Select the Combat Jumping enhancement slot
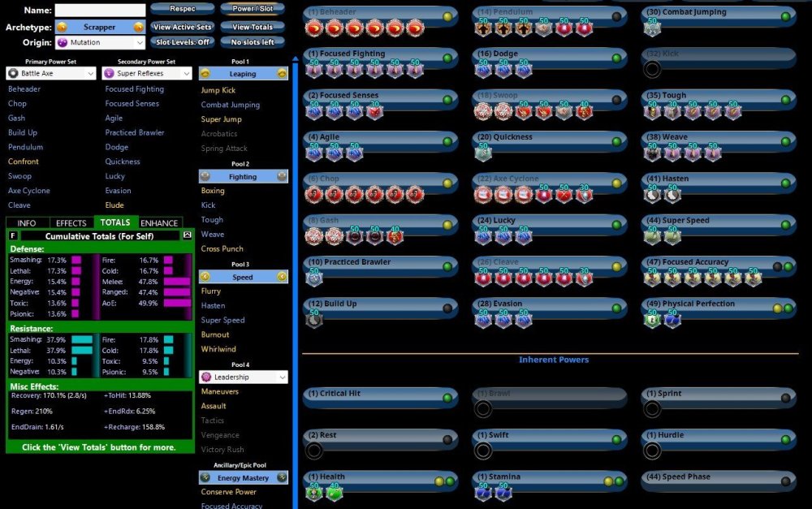 (x=652, y=28)
